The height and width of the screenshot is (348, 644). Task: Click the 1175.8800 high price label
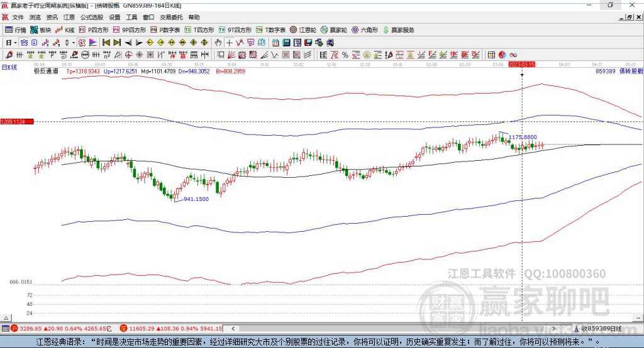click(x=523, y=137)
